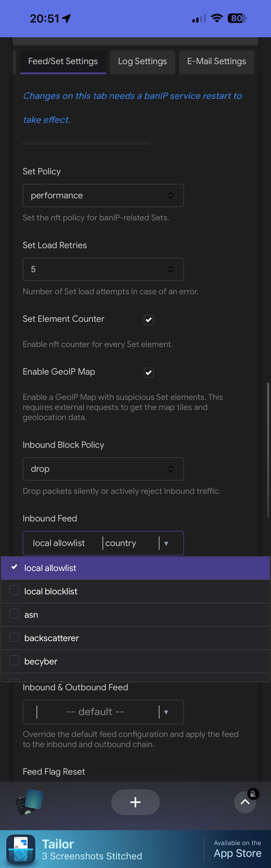Open the Inbound Block Policy drop menu
Screen dimensions: 271x868
tap(103, 469)
